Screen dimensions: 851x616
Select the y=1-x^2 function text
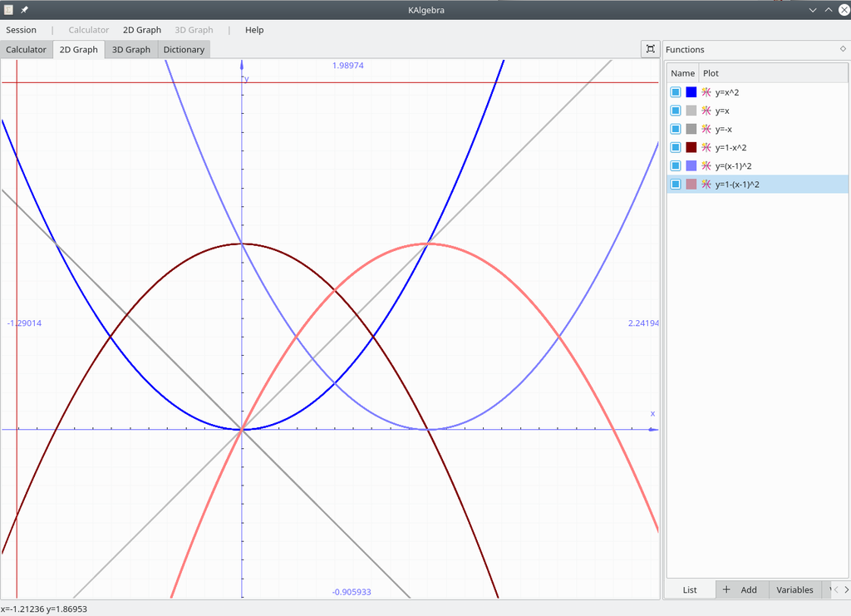(730, 148)
